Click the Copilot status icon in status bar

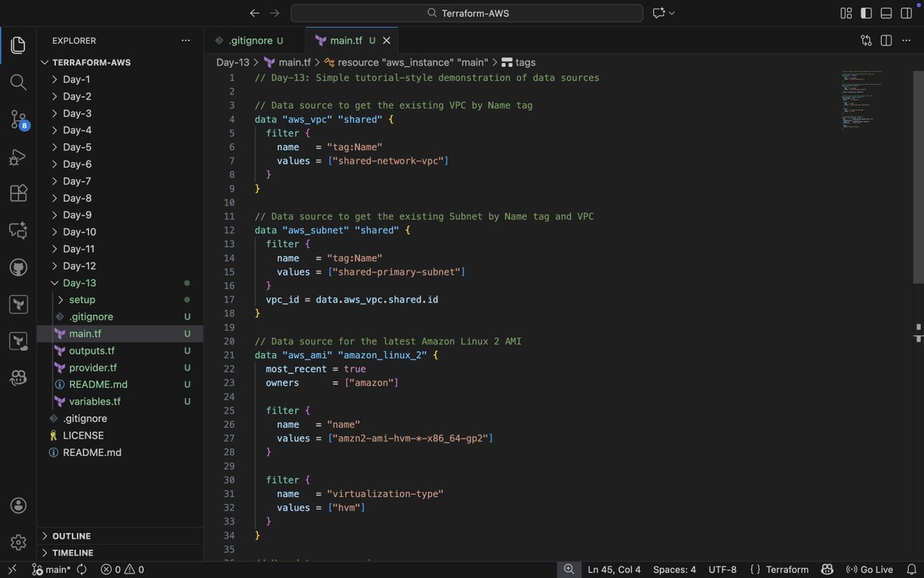827,570
